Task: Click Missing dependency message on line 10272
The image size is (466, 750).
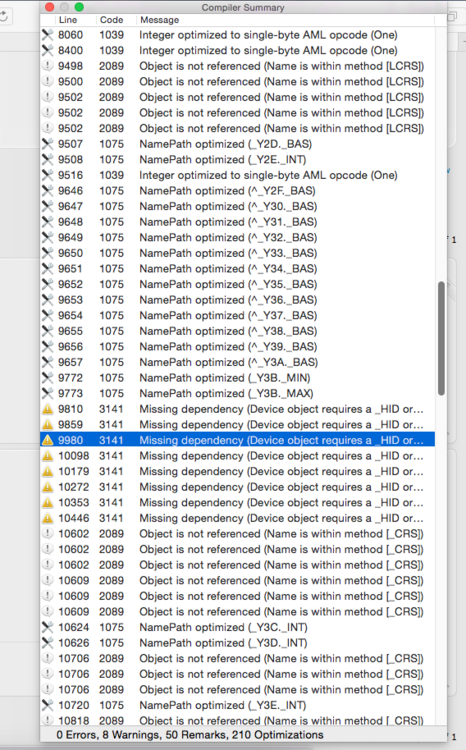Action: click(x=281, y=487)
